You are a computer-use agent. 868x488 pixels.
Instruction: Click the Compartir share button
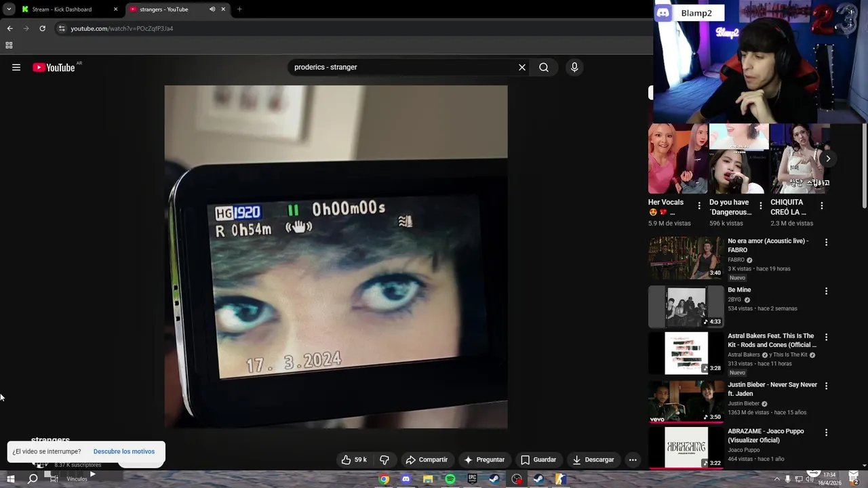pos(427,460)
